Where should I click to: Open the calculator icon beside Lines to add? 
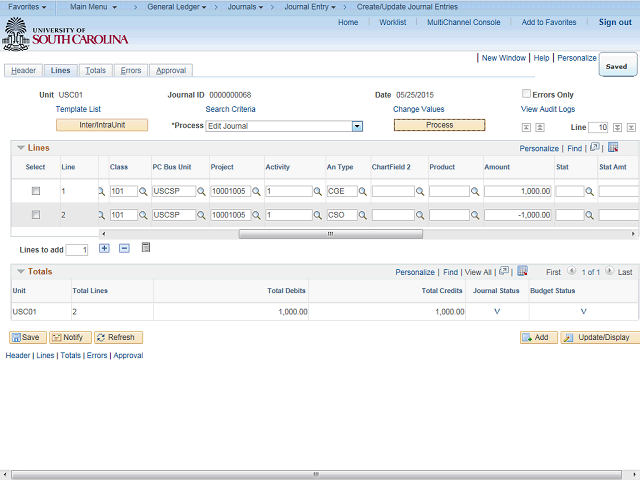(146, 247)
